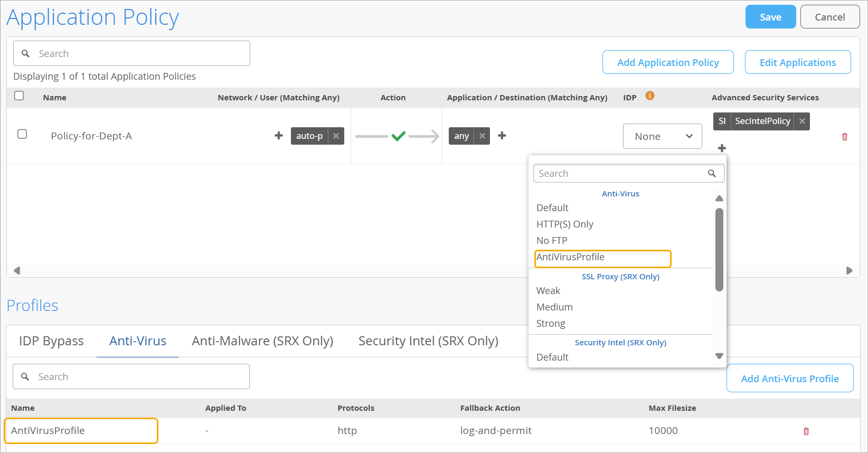868x453 pixels.
Task: Remove the auto-p network tag
Action: coord(336,136)
